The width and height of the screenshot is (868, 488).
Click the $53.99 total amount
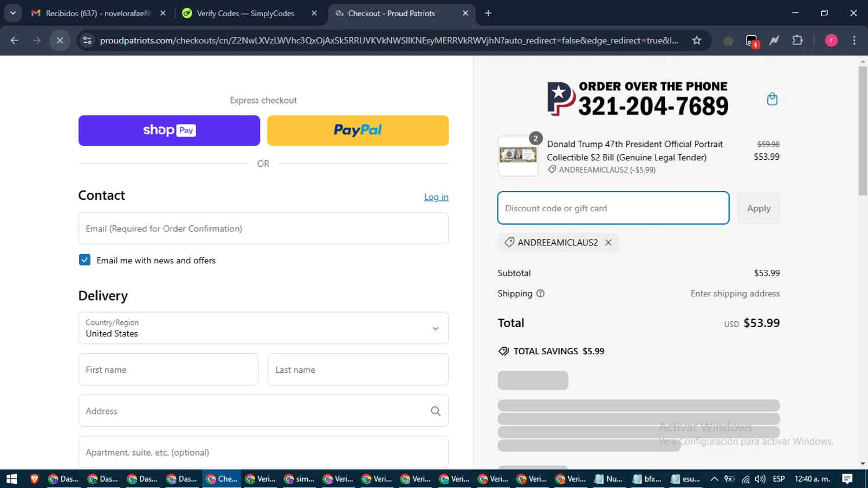(x=762, y=323)
